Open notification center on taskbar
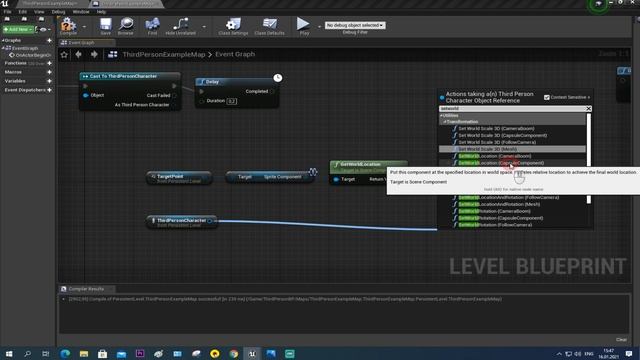The width and height of the screenshot is (640, 360). 629,353
